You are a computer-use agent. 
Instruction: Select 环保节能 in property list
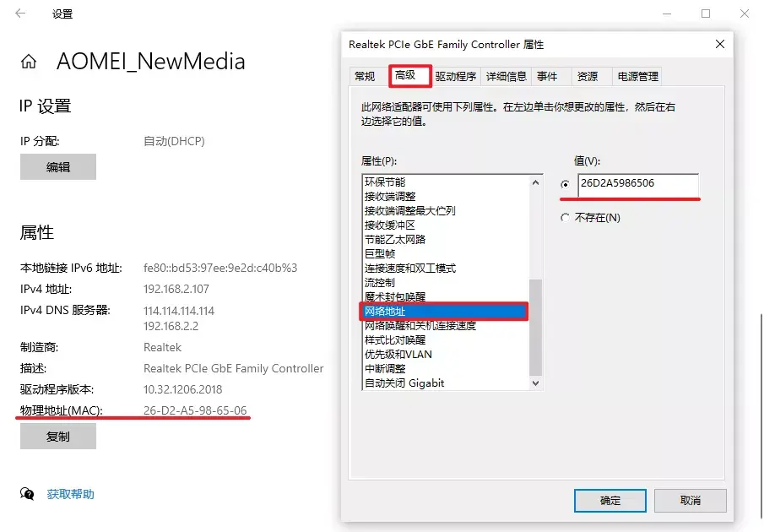445,182
